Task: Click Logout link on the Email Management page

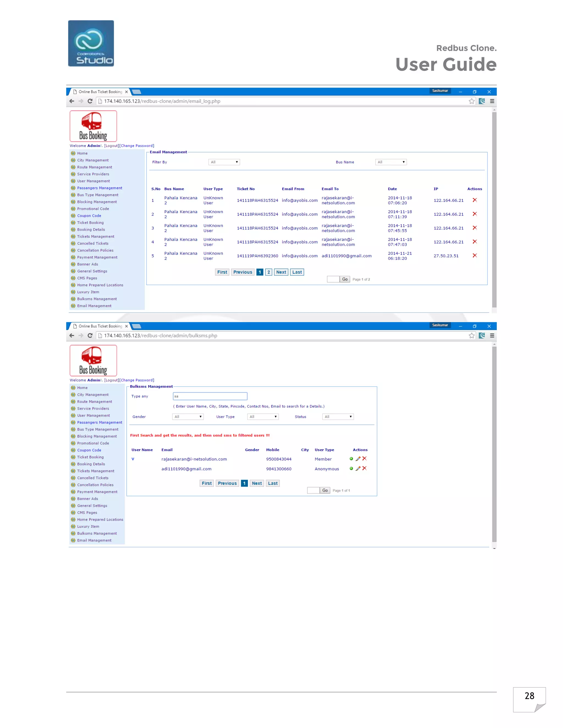Action: 111,146
